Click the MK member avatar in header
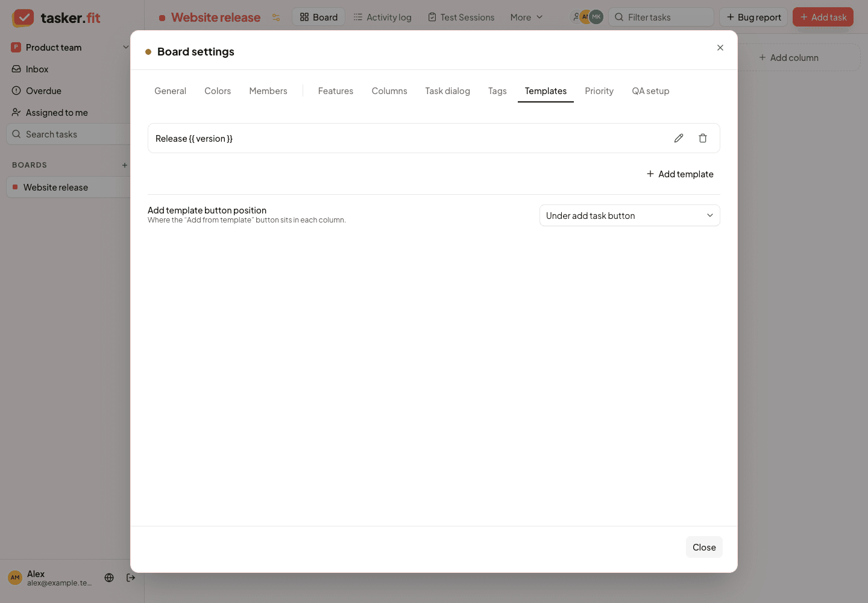Viewport: 868px width, 603px height. coord(596,17)
